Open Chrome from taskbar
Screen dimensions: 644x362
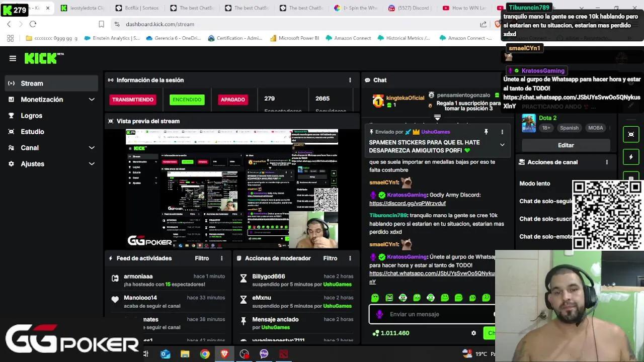pyautogui.click(x=204, y=354)
